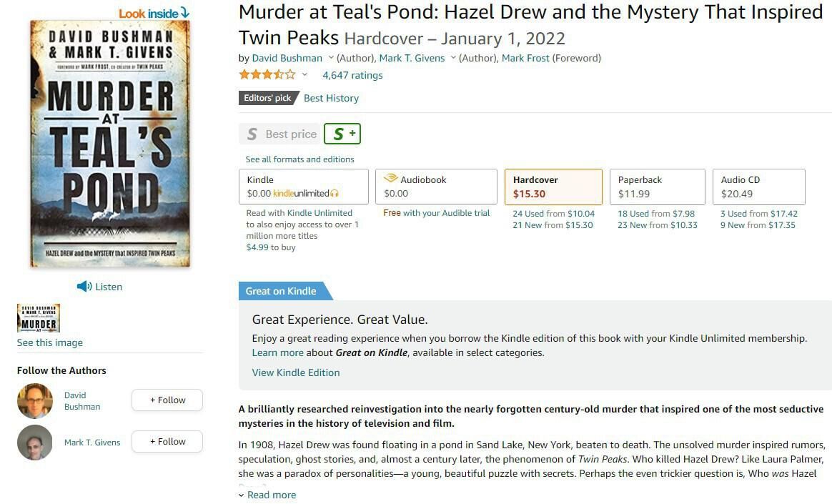Click the green S+ price icon
This screenshot has height=504, width=832.
tap(342, 134)
